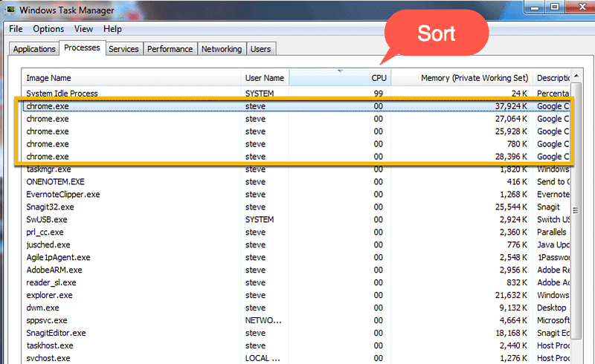The image size is (595, 364).
Task: Click the NETWO... user name of sppsvc.exe
Action: [x=263, y=320]
